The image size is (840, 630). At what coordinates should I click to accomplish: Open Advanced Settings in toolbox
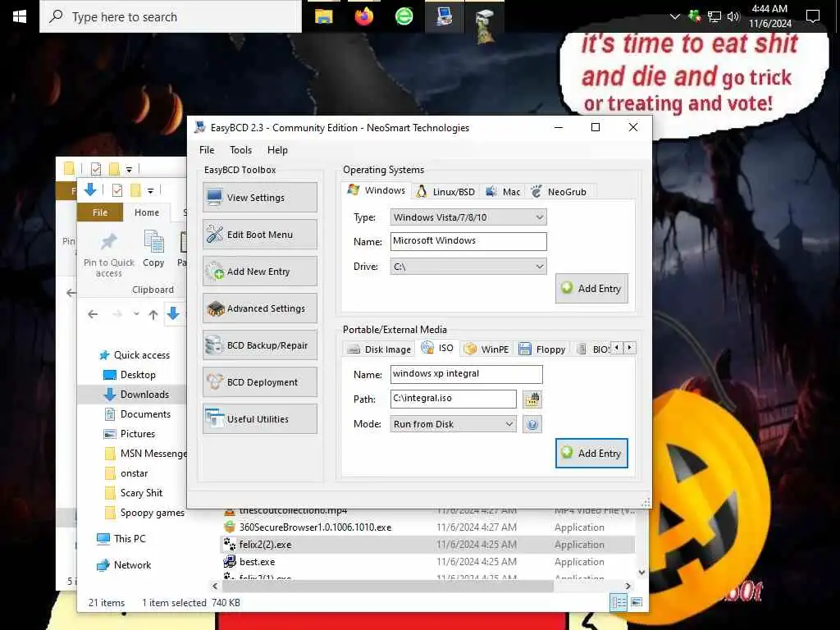(x=260, y=308)
